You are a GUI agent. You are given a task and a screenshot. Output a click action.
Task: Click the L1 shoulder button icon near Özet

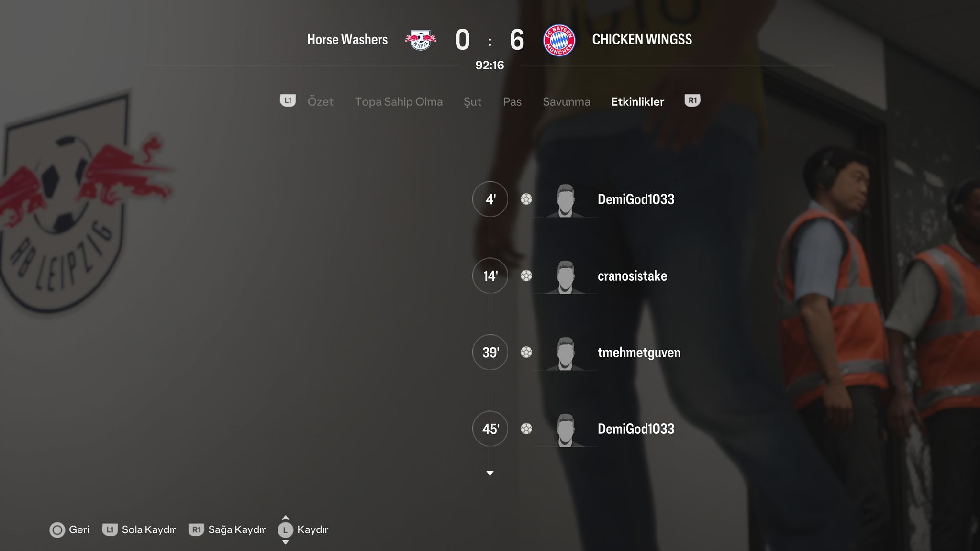[x=288, y=100]
